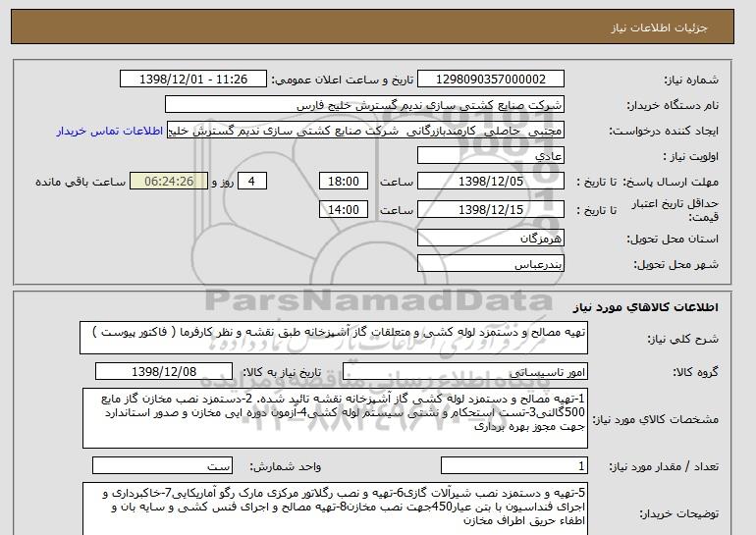Click the price validity date 1398/12/15
The image size is (756, 535).
pos(491,210)
